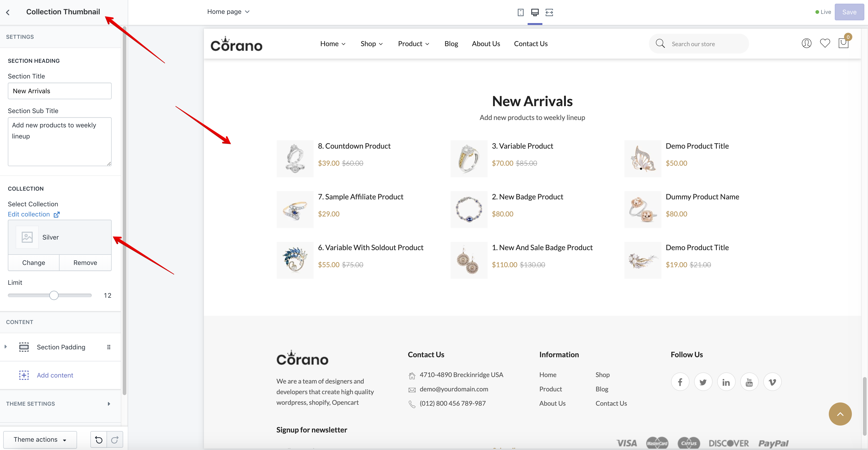Switch to mobile preview icon
Screen dimensions: 868x450
(x=521, y=12)
